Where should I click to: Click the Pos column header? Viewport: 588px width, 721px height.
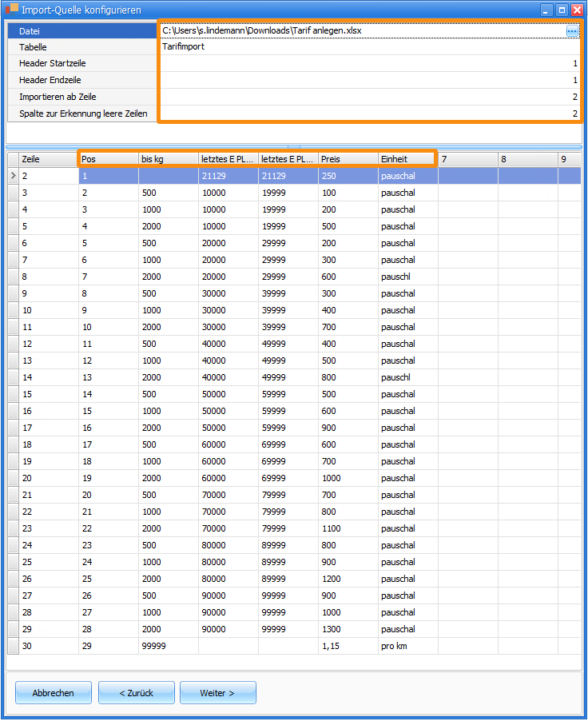coord(108,159)
